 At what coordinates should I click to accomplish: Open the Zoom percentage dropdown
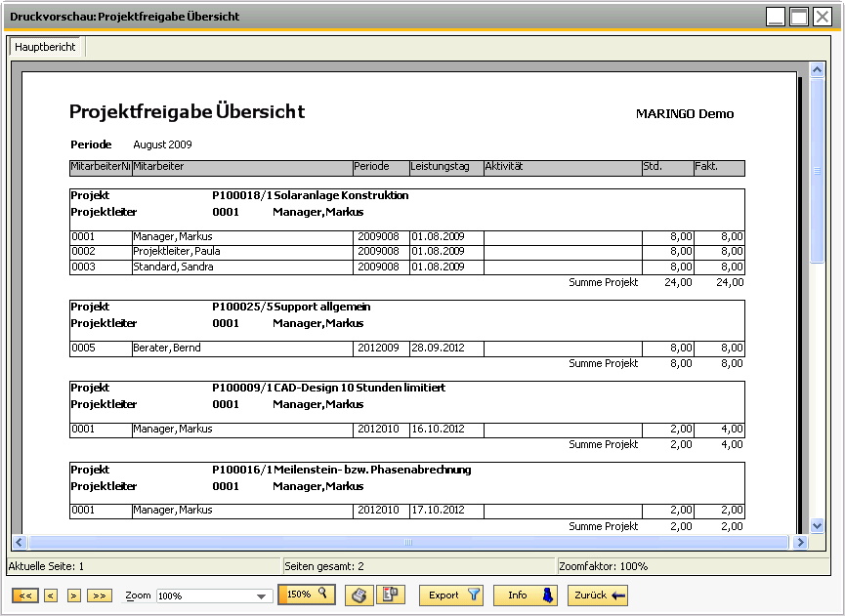[261, 595]
